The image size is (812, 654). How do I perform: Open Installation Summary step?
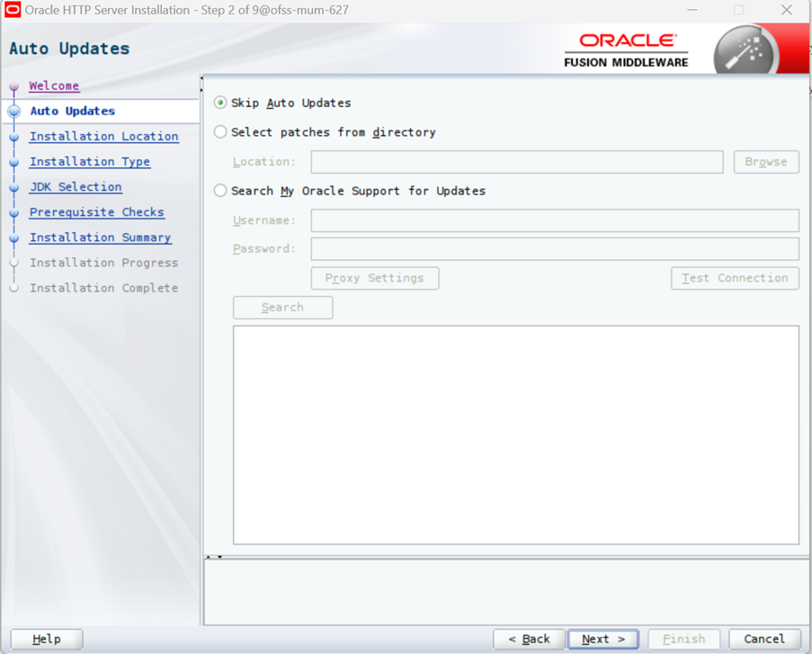(x=101, y=237)
